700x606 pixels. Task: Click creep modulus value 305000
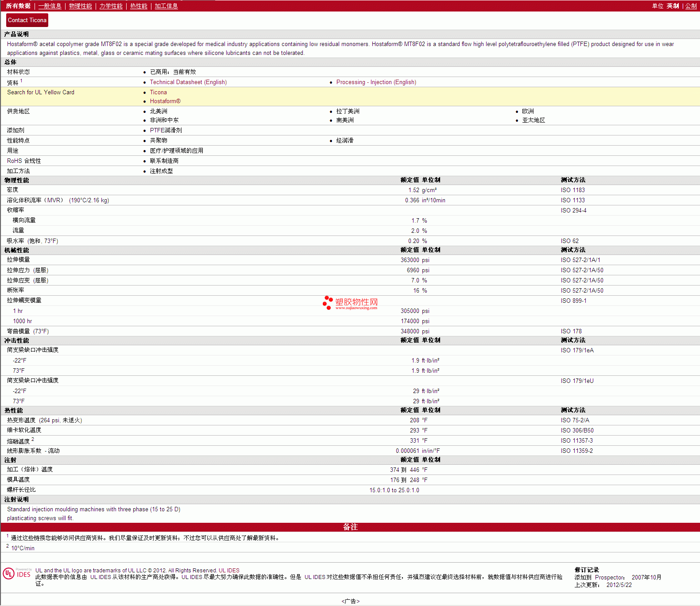pos(410,311)
